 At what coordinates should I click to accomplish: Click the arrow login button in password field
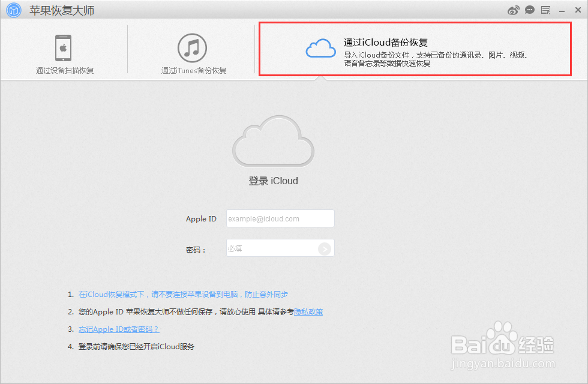pyautogui.click(x=325, y=248)
